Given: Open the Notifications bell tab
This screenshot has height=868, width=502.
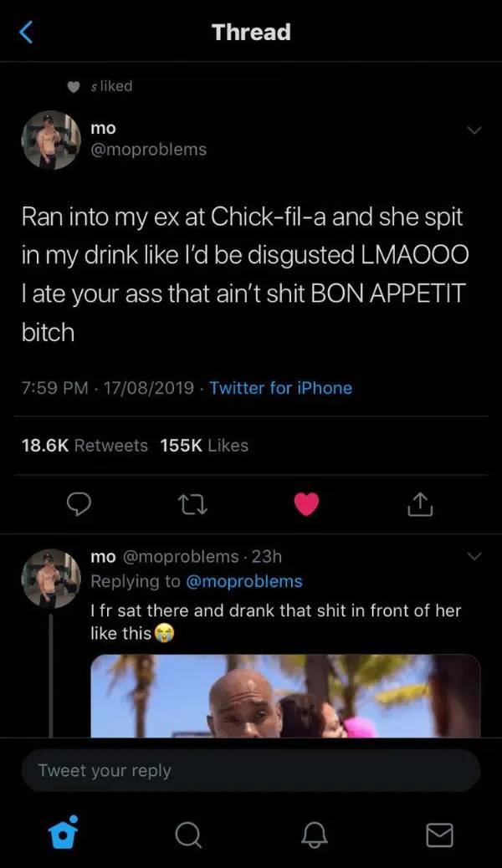Looking at the screenshot, I should pos(314,835).
